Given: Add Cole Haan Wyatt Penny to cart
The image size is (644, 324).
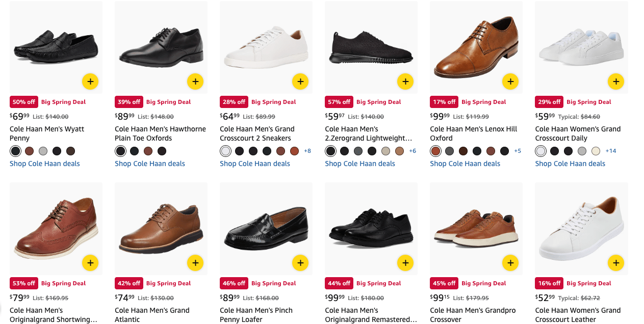Looking at the screenshot, I should (x=90, y=82).
